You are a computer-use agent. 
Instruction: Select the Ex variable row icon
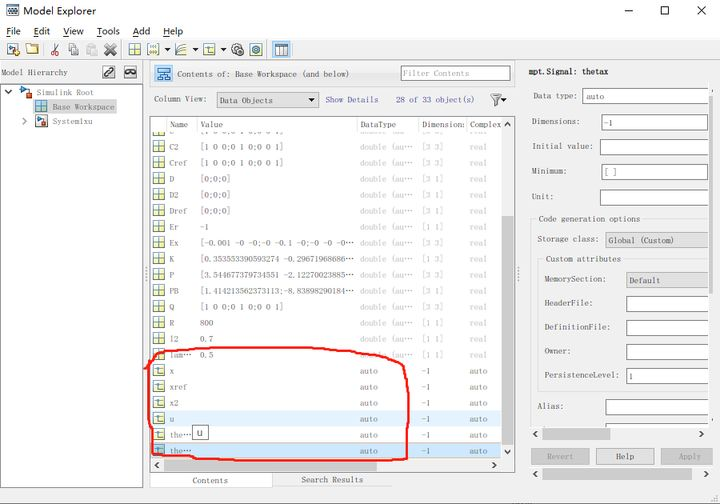[159, 242]
